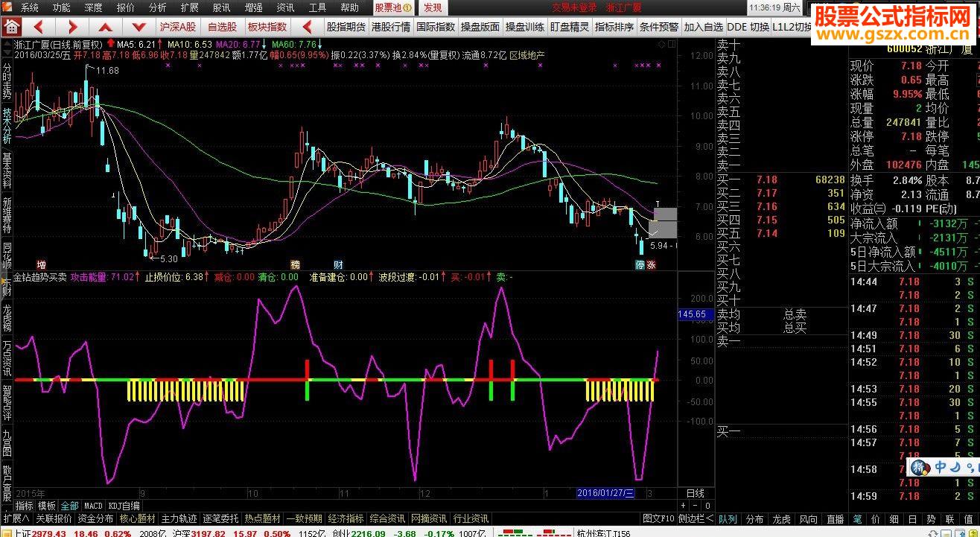This screenshot has height=537, width=980.
Task: Select the 指标 tab below the chart
Action: pyautogui.click(x=25, y=506)
